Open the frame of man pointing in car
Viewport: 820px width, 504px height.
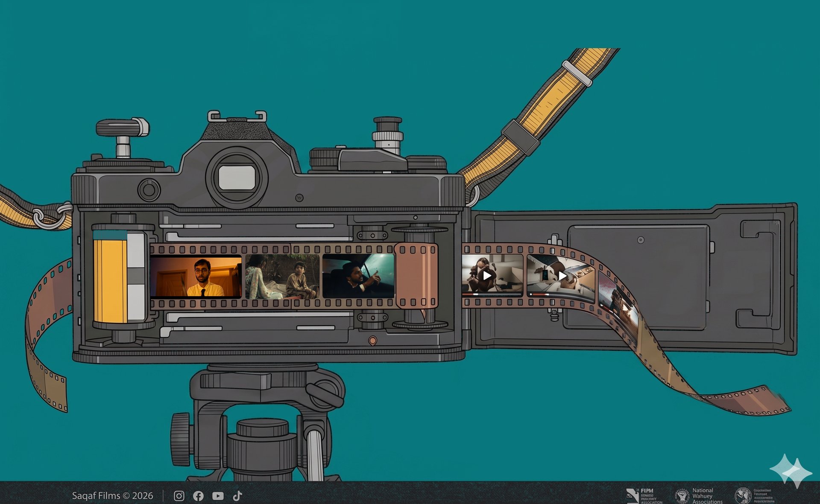coord(358,276)
